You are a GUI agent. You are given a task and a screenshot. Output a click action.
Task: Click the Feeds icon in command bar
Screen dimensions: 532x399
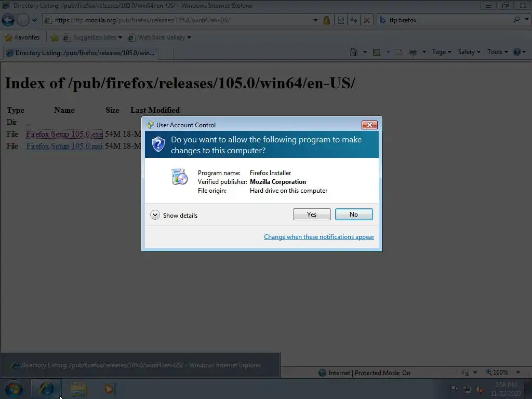(x=377, y=52)
